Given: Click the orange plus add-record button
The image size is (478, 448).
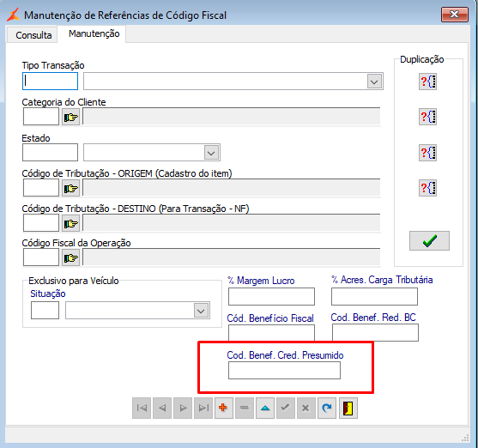Looking at the screenshot, I should coord(223,408).
